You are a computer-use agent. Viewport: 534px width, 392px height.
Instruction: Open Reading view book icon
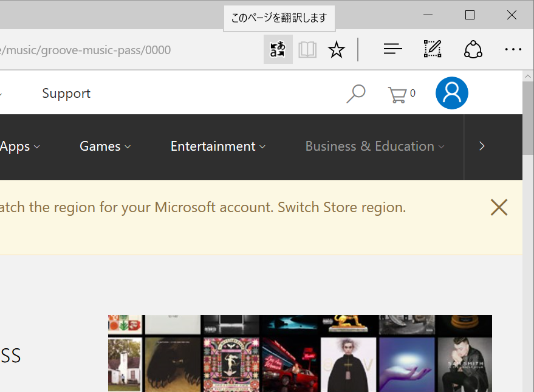[307, 50]
